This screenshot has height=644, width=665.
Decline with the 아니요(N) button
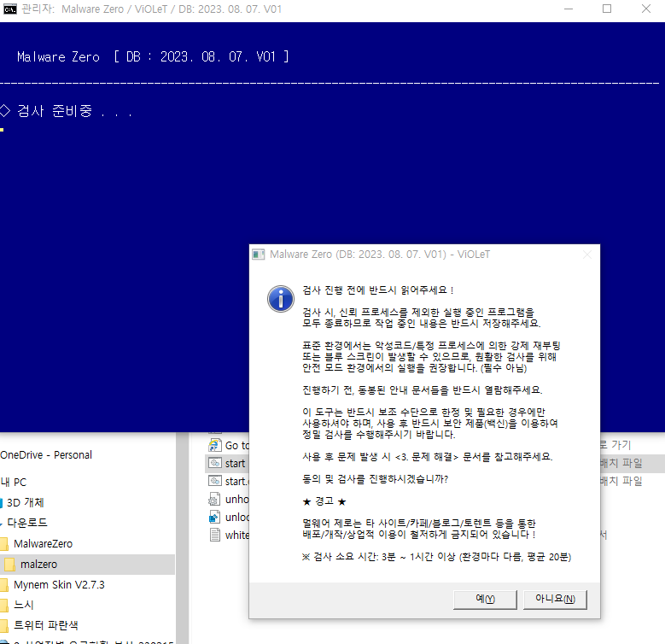click(x=555, y=599)
